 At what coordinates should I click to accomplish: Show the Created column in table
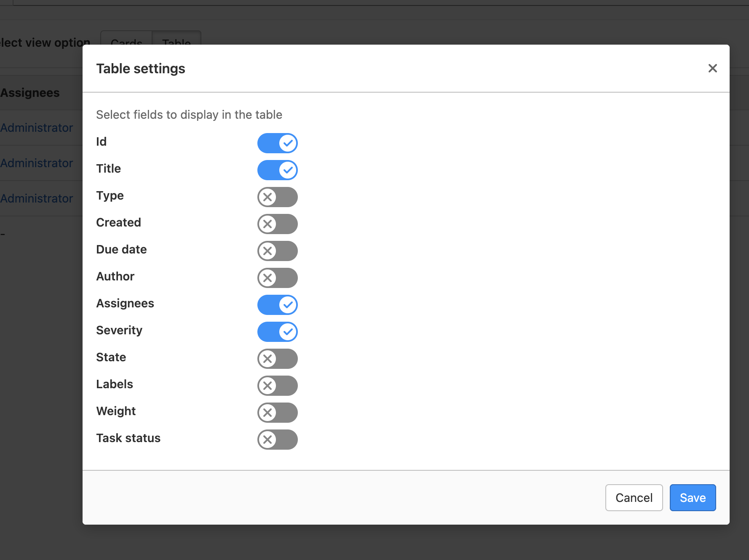[x=277, y=224]
